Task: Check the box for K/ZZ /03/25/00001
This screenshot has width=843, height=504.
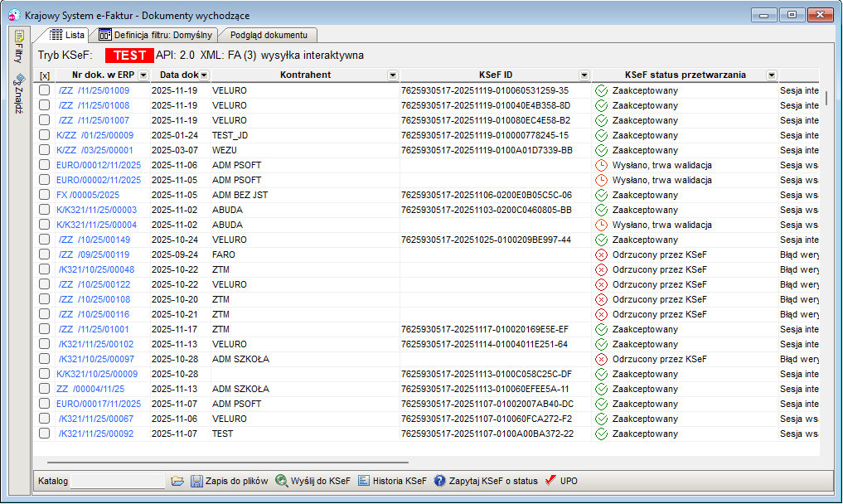Action: click(x=44, y=150)
